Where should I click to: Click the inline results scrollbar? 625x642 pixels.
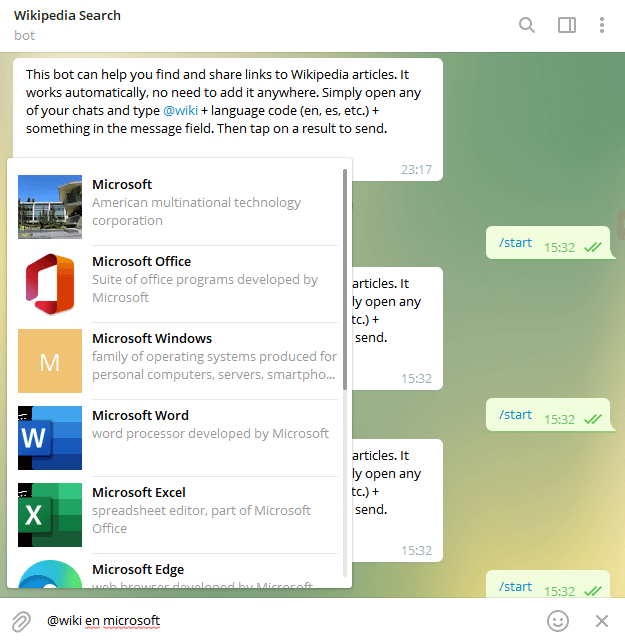tap(345, 279)
